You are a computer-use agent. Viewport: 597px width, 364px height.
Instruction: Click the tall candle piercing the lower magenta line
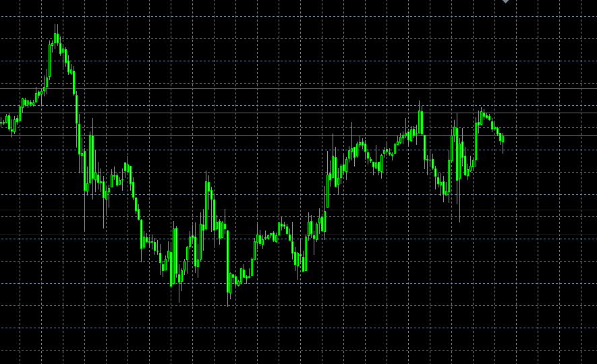420,121
